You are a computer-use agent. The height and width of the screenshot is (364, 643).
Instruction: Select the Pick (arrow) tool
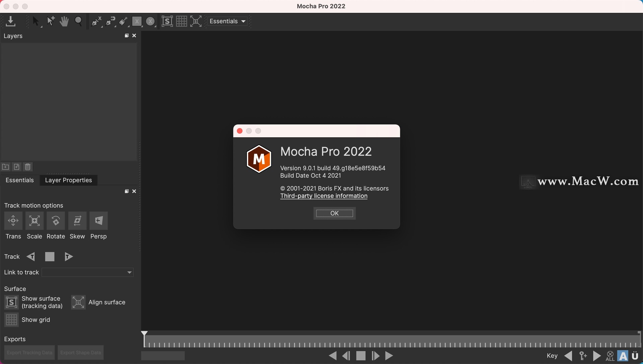pyautogui.click(x=36, y=21)
